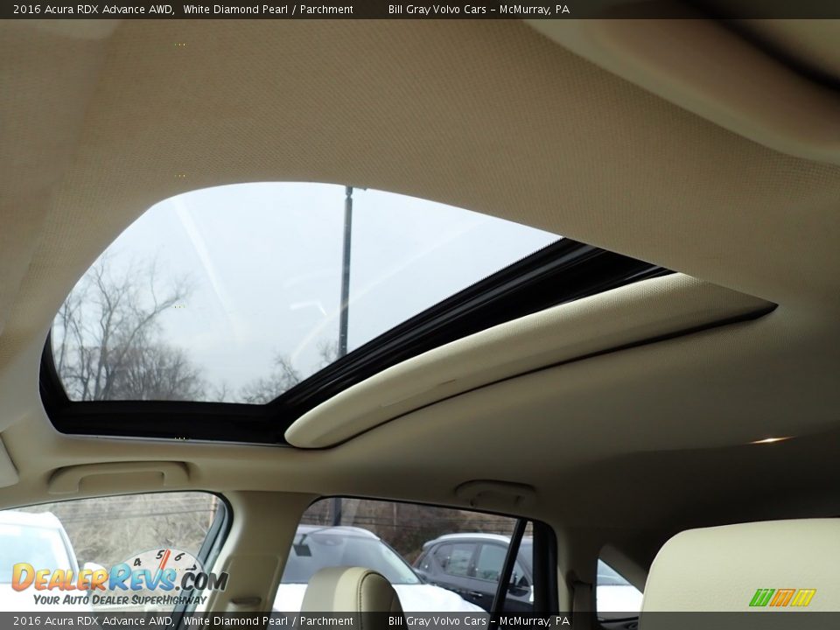Click the sunroof glass opening in the photo
This screenshot has width=840, height=630.
coord(262,289)
